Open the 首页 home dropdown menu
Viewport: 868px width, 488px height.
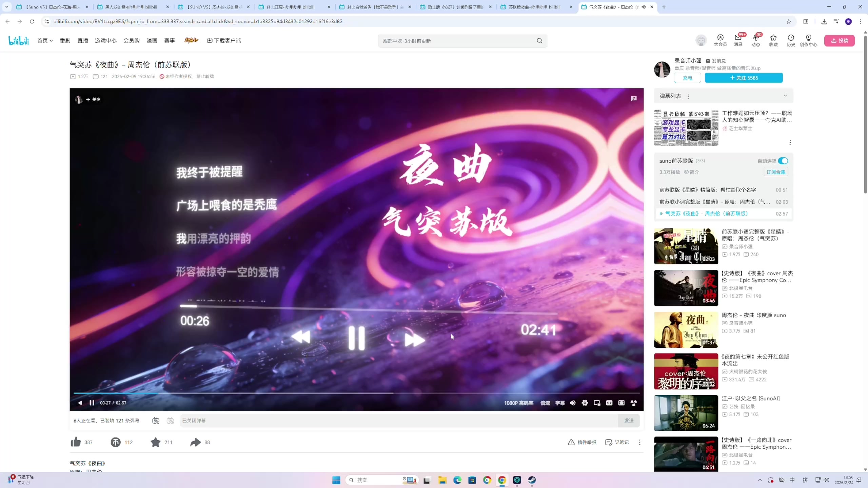click(x=45, y=41)
